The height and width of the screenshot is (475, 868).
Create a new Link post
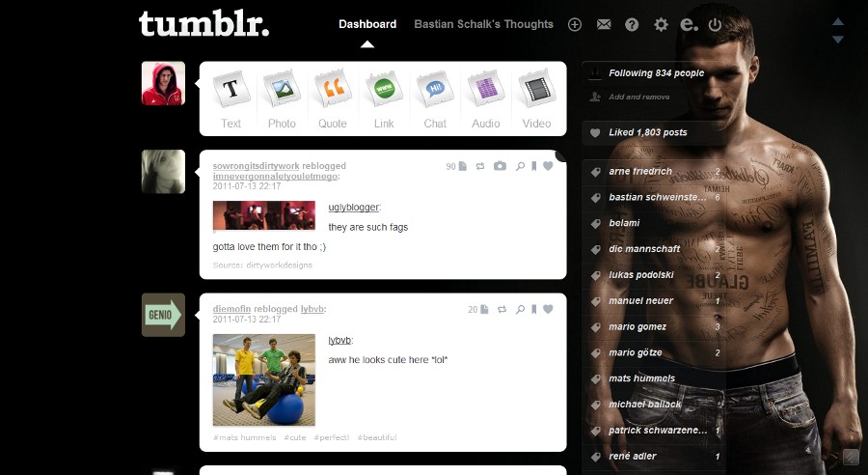[384, 99]
